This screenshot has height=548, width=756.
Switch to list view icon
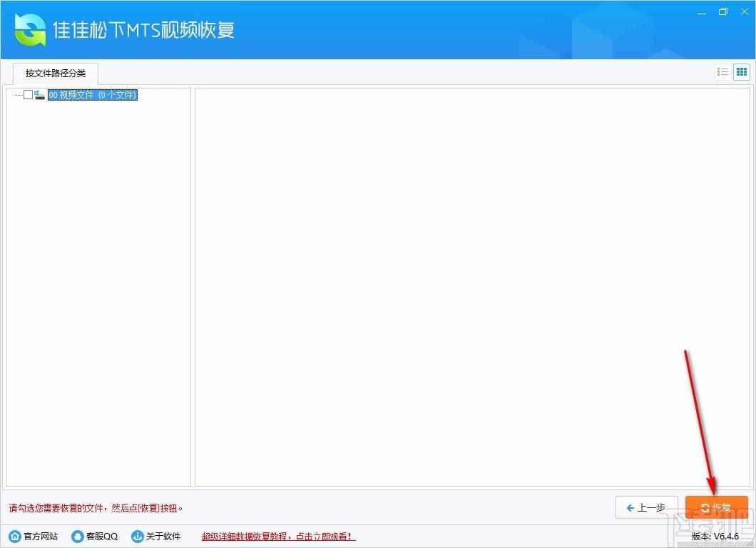pos(722,72)
